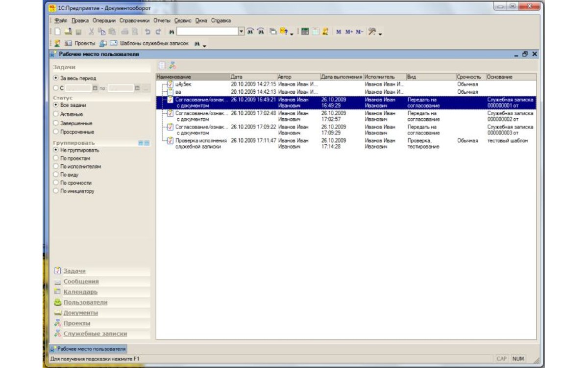Click the calendar icon in main toolbar

point(315,31)
